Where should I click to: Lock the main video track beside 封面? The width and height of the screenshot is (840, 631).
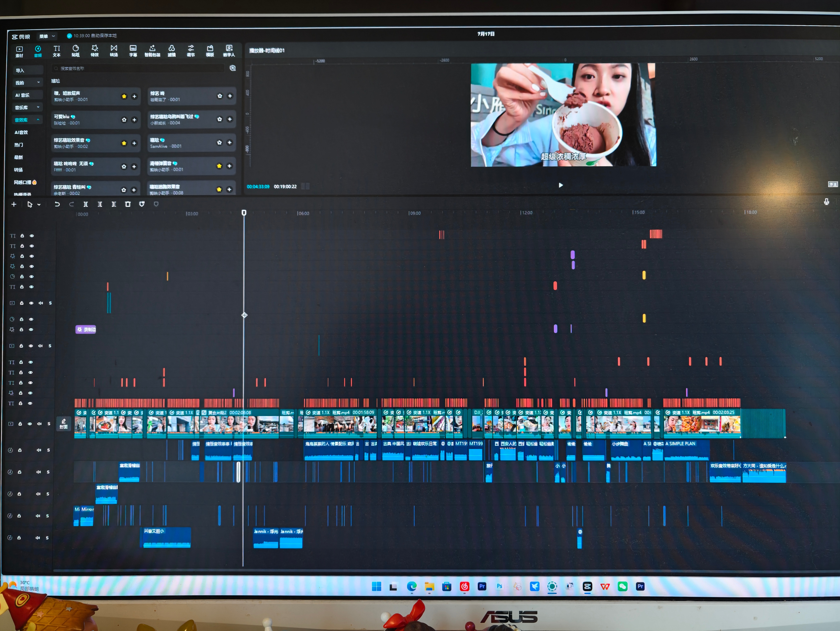tap(20, 424)
